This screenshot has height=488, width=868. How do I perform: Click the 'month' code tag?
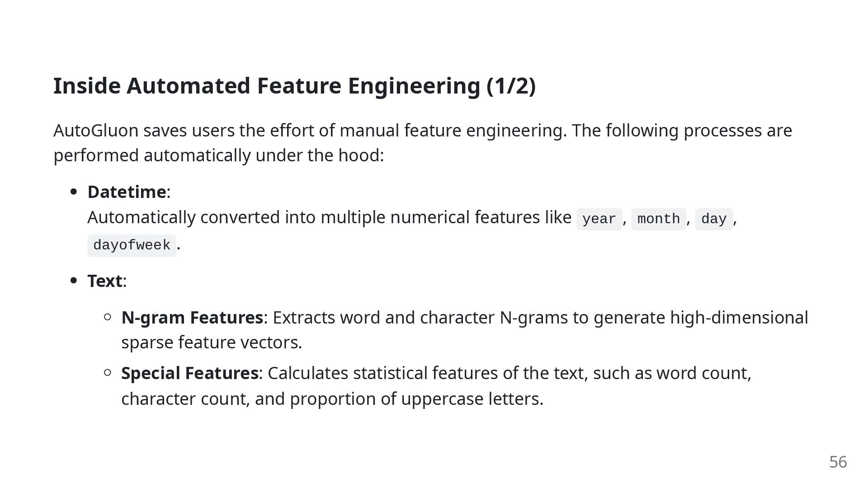(x=658, y=219)
